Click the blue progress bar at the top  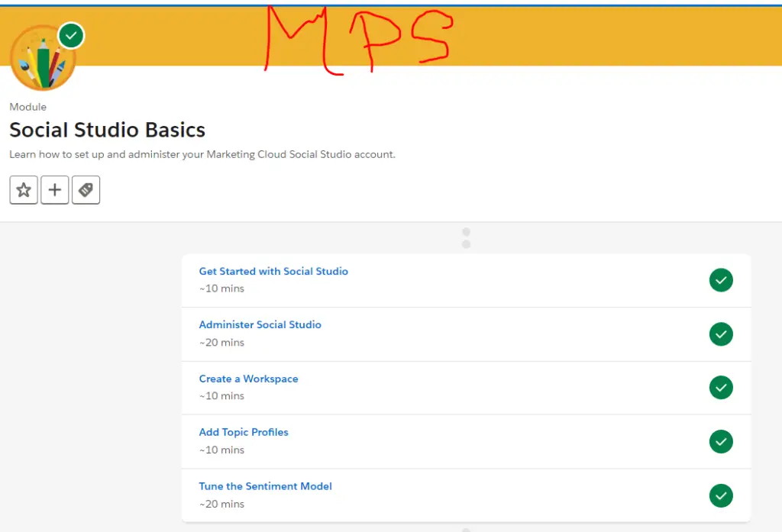[x=391, y=2]
